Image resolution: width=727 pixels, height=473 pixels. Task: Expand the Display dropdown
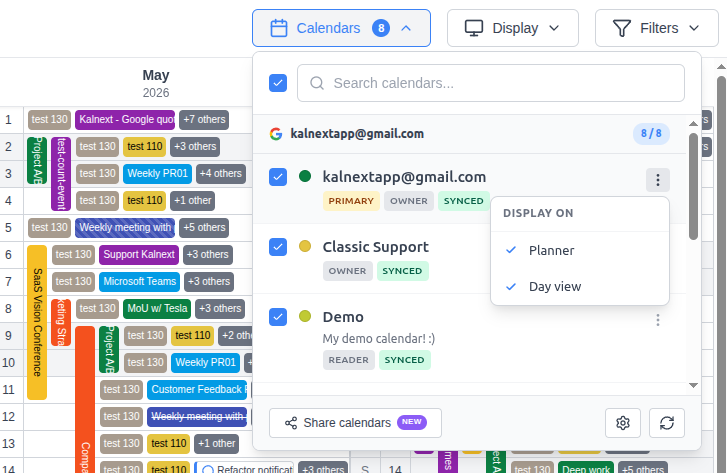tap(513, 28)
